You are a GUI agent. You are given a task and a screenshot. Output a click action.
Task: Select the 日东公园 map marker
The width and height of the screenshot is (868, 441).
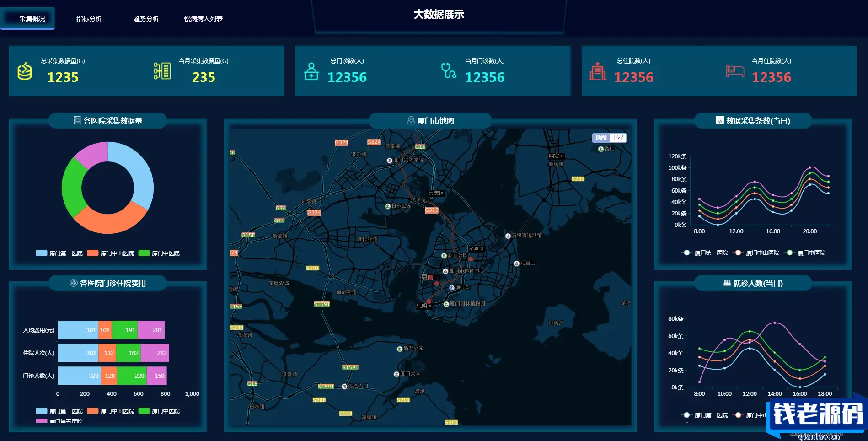coord(388,206)
